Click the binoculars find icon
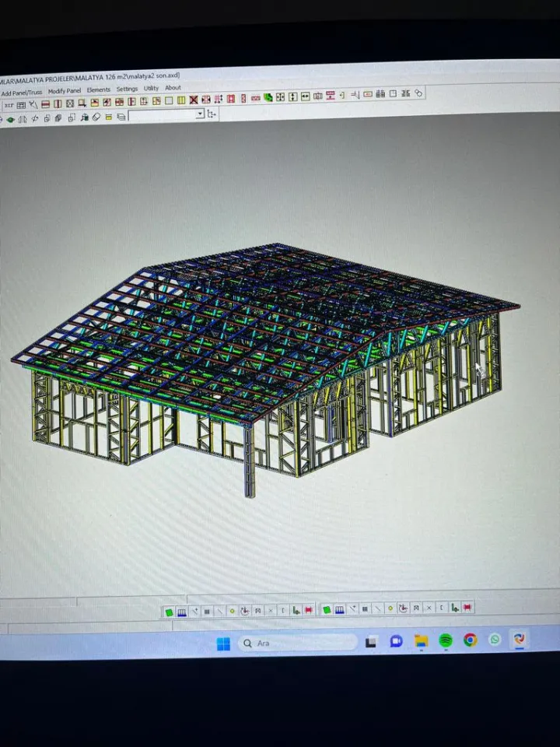The height and width of the screenshot is (747, 560). (x=84, y=117)
